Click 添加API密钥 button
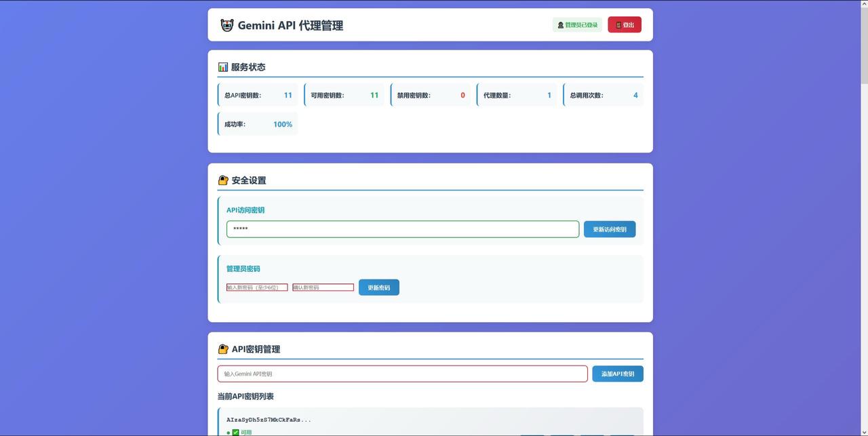The height and width of the screenshot is (436, 868). point(618,374)
